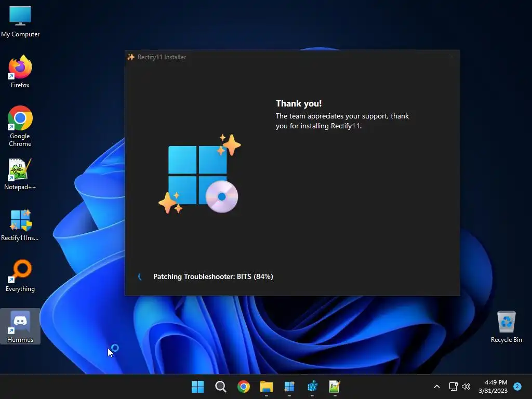Screen dimensions: 532x399
Task: Open the volume speaker tray icon
Action: (466, 387)
